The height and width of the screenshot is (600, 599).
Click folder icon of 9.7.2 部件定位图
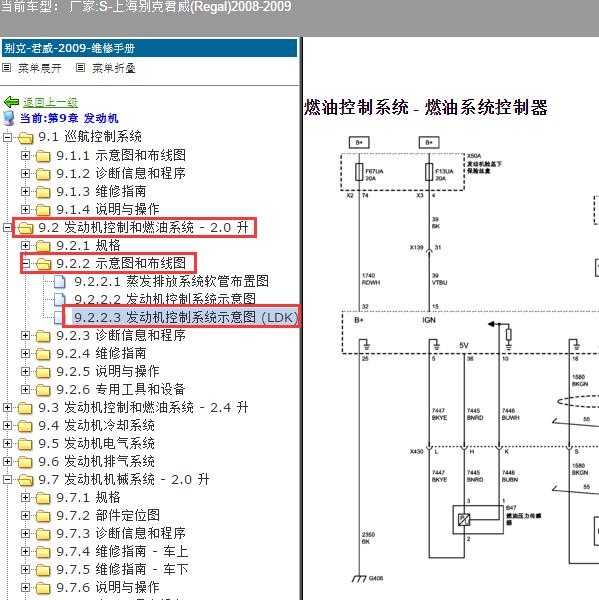43,516
